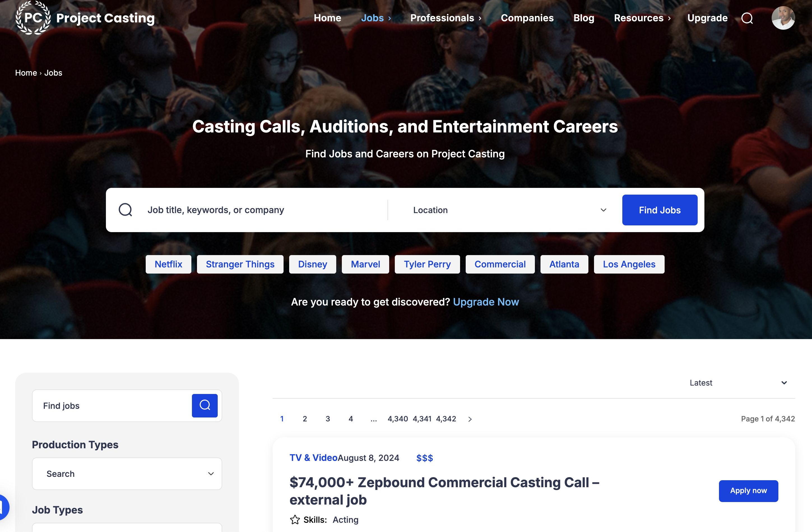The image size is (812, 532).
Task: Open the header search magnifier icon
Action: [x=747, y=18]
